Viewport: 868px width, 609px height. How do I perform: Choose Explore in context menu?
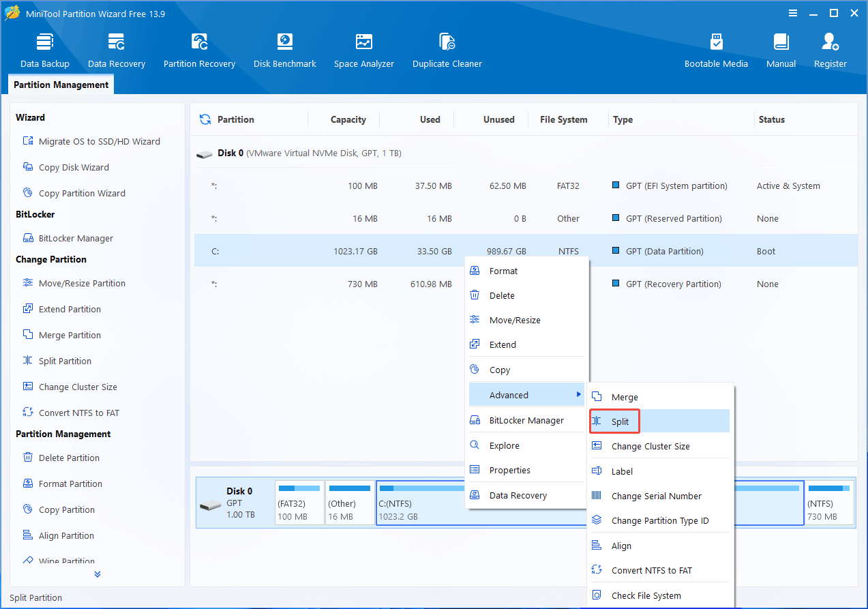(x=526, y=445)
